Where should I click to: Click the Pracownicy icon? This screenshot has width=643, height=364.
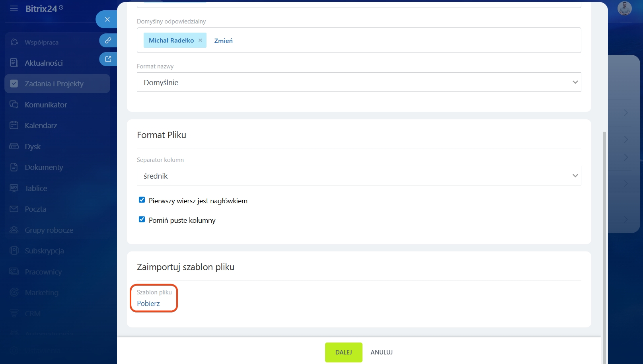[14, 272]
